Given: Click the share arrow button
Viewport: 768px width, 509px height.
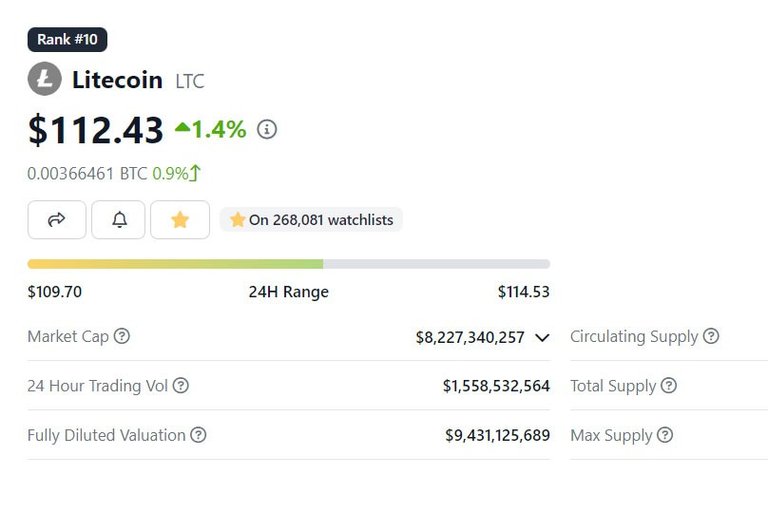Looking at the screenshot, I should point(57,220).
